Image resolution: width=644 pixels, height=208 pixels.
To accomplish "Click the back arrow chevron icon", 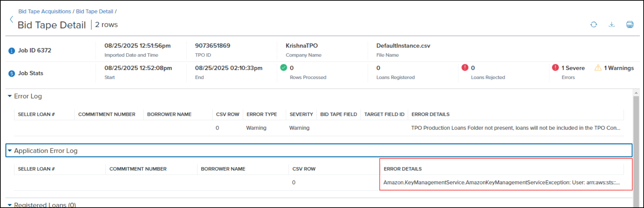I will tap(11, 20).
